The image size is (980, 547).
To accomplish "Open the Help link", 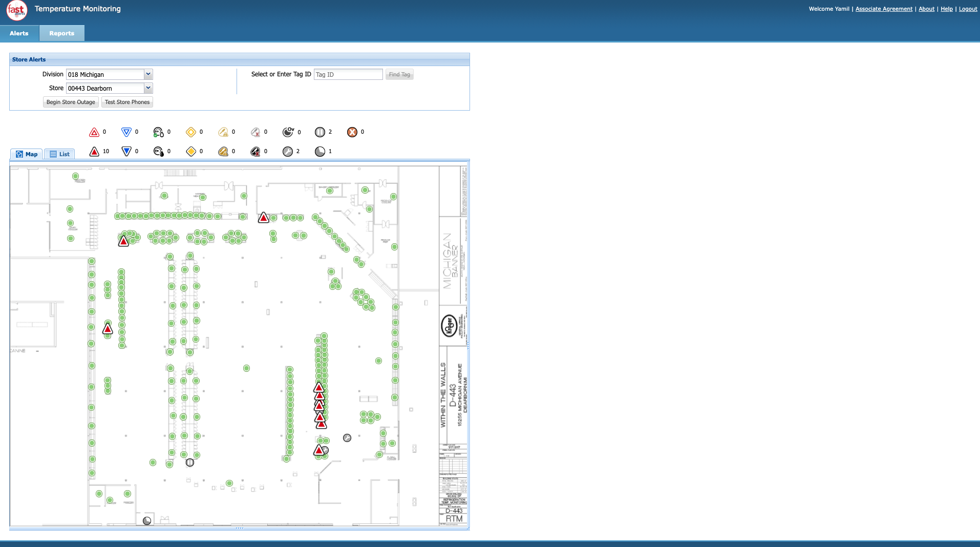I will (x=946, y=9).
